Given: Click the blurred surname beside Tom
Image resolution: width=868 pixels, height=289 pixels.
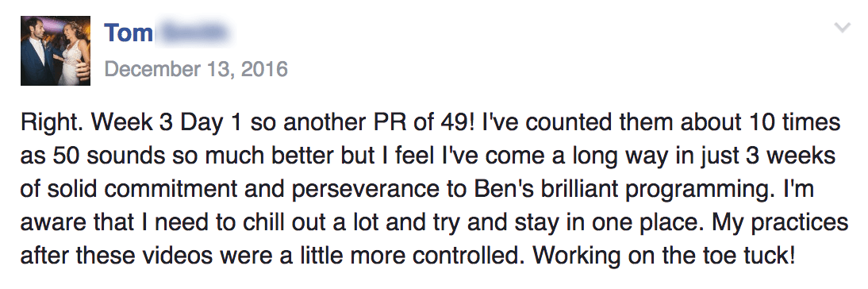Looking at the screenshot, I should coord(193,33).
